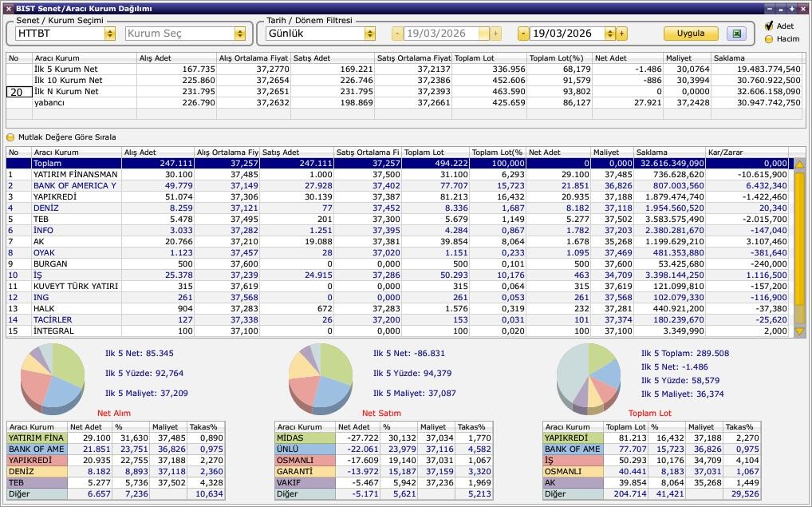
Task: Click the YATIRIM FİNA green legend swatch
Action: pos(37,438)
